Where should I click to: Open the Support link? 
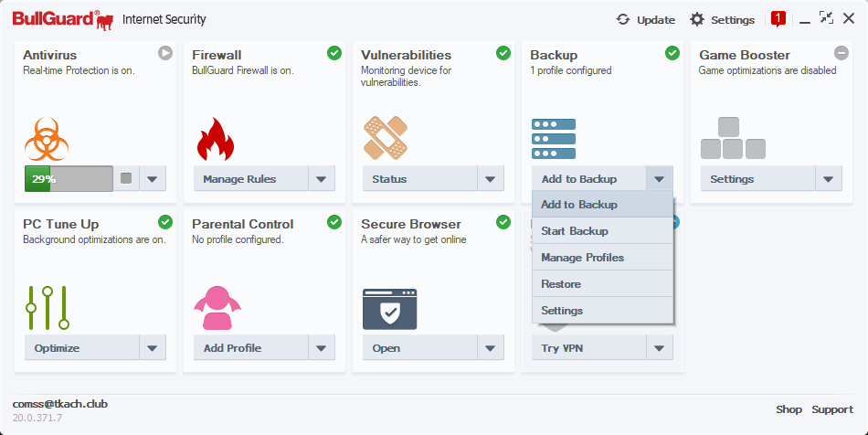coord(832,409)
